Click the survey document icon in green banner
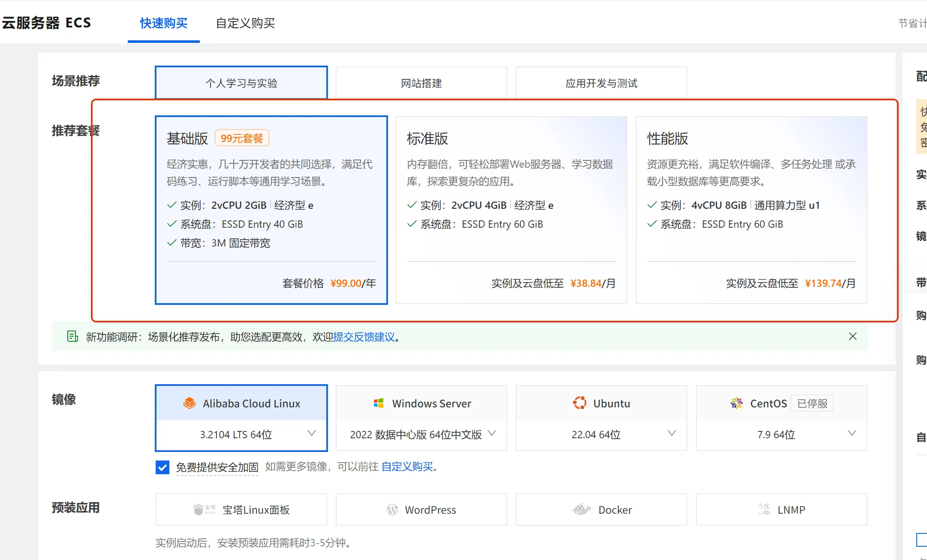 (73, 337)
